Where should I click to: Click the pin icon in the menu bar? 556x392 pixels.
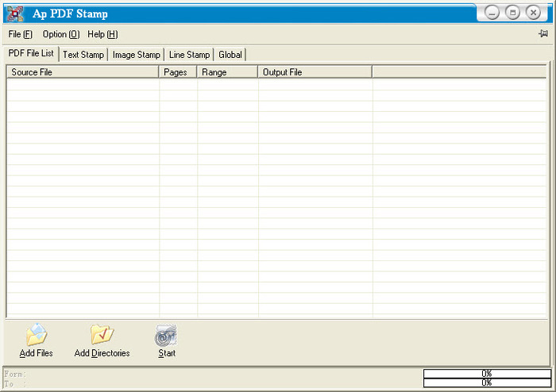click(x=542, y=33)
